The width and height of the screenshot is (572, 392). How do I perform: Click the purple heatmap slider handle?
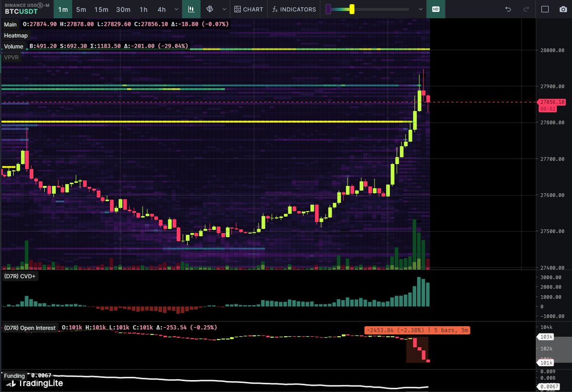point(328,9)
